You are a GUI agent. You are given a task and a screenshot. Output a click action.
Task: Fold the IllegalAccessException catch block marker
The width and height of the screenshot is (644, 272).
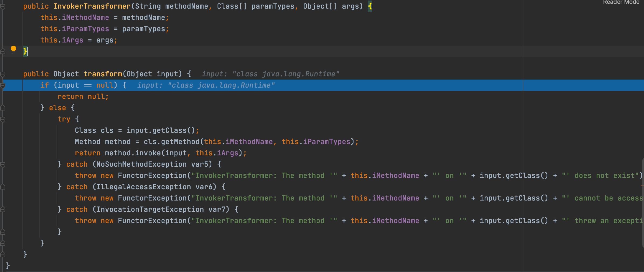3,187
